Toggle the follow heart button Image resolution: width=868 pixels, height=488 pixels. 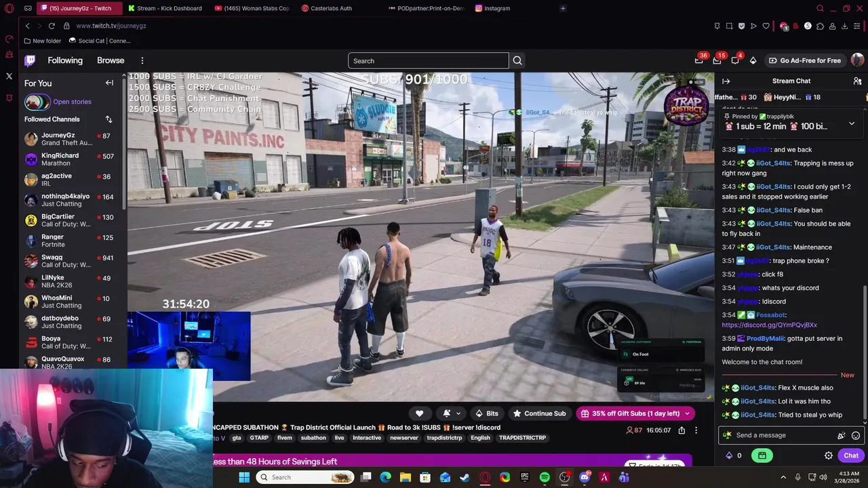pyautogui.click(x=419, y=413)
